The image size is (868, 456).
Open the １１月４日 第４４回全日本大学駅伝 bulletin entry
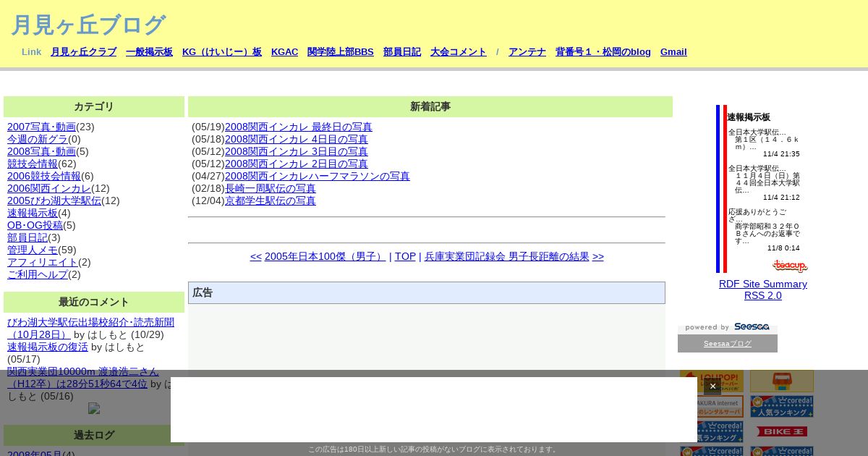coord(764,179)
